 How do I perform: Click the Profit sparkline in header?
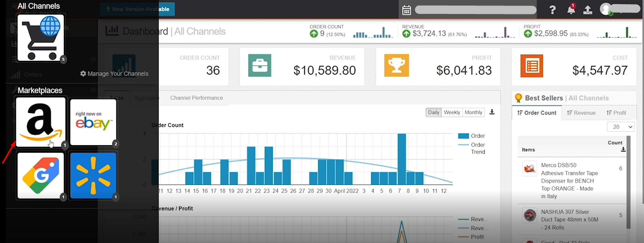[616, 32]
